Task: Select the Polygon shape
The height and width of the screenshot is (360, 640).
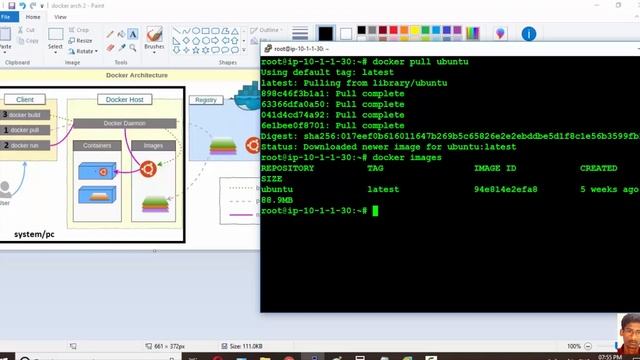Action: point(225,31)
